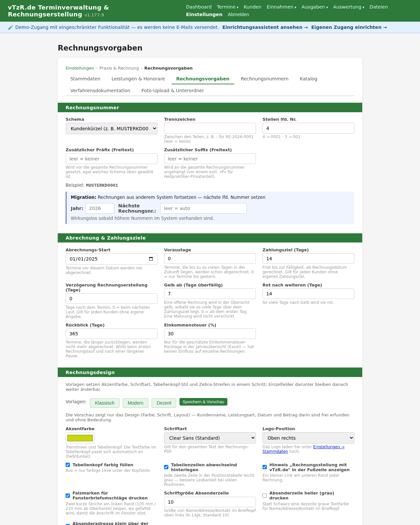Image resolution: width=420 pixels, height=525 pixels.
Task: Focus the Trennzeichen input field
Action: (x=210, y=128)
